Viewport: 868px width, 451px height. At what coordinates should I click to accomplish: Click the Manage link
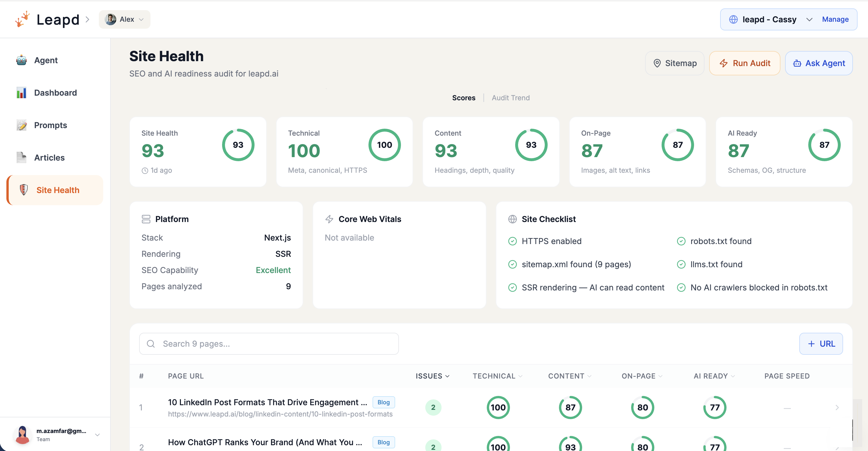coord(836,19)
